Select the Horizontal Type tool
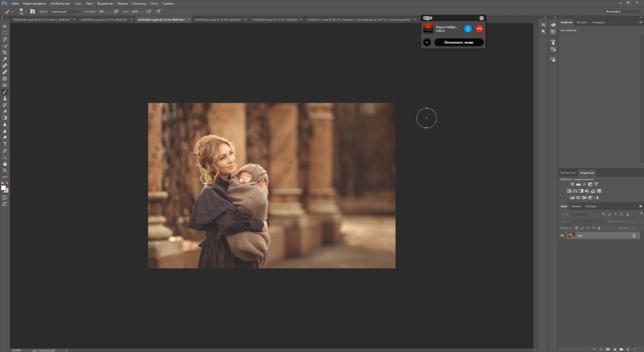The image size is (644, 352). (5, 144)
